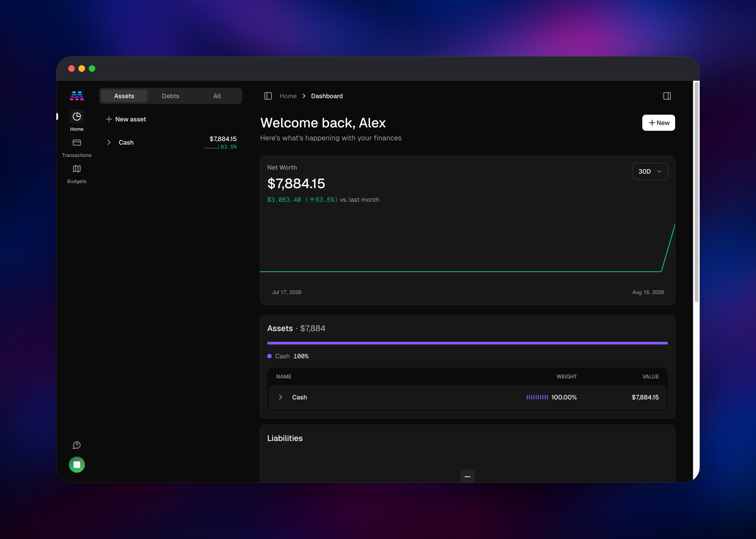The image size is (756, 539).
Task: Click the Net Worth $7,884.15 figure
Action: 296,184
